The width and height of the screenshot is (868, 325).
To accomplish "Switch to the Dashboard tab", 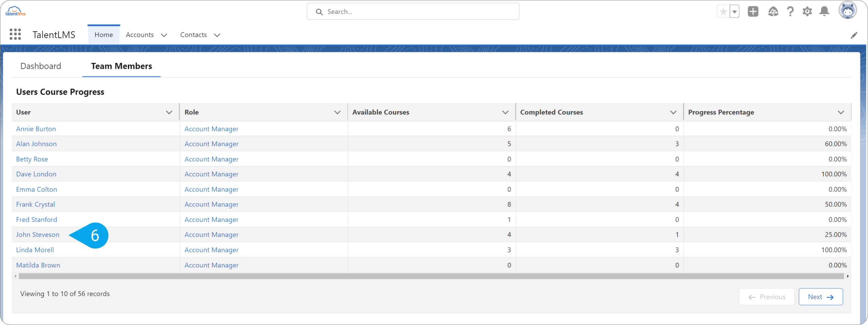I will tap(41, 66).
